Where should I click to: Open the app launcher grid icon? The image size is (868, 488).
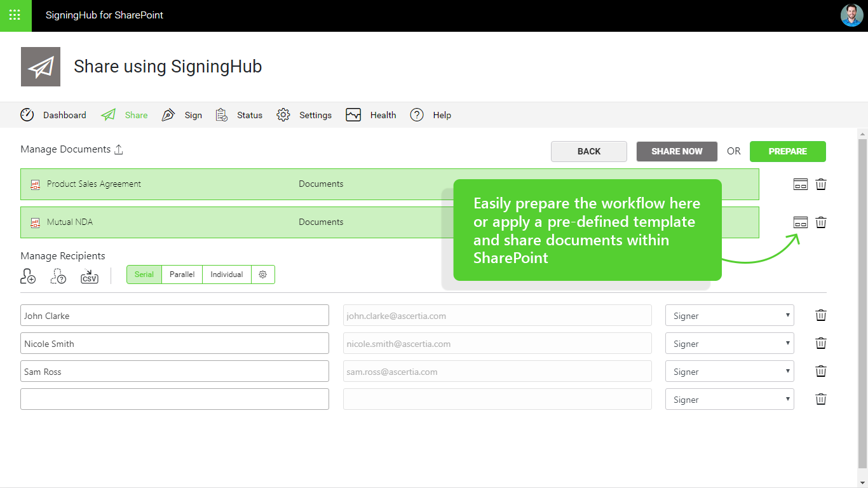tap(15, 15)
